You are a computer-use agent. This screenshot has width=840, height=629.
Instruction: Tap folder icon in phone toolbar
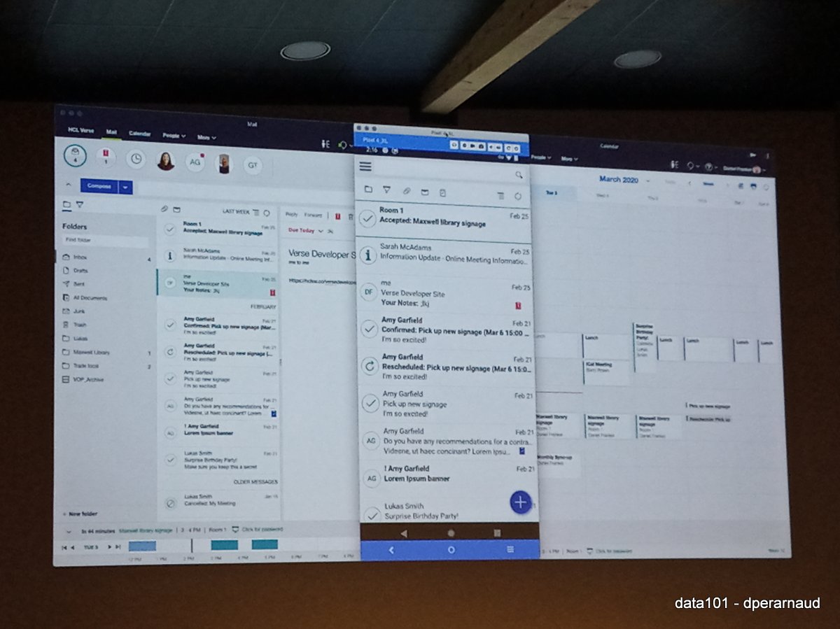click(368, 190)
